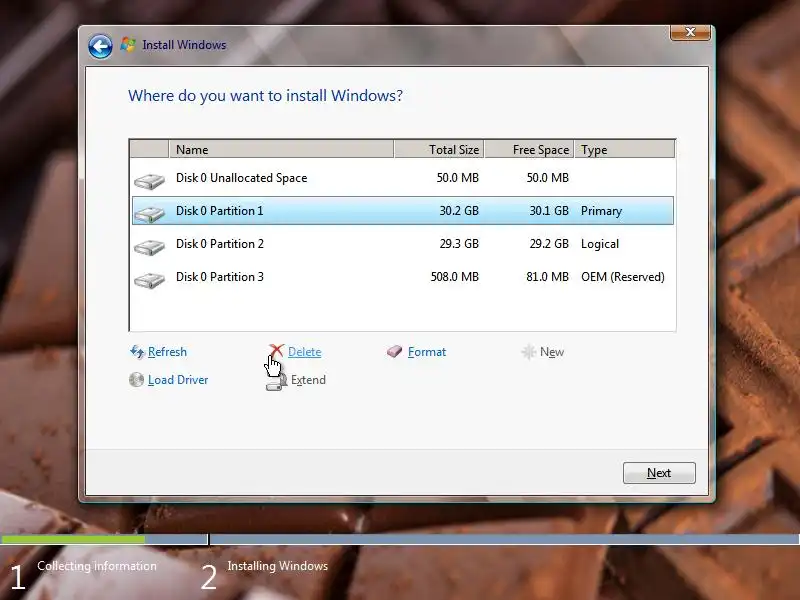Click the Extend drive icon
800x600 pixels.
(x=276, y=382)
